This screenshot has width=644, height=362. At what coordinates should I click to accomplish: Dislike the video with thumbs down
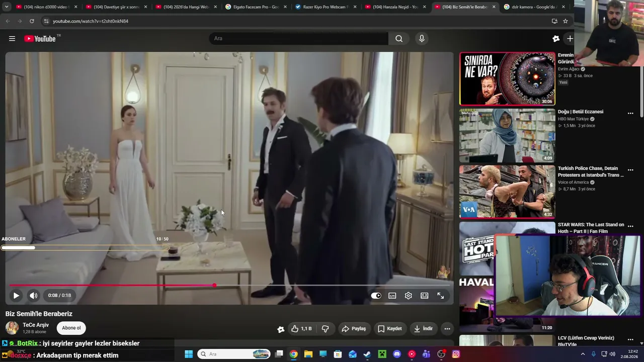326,329
